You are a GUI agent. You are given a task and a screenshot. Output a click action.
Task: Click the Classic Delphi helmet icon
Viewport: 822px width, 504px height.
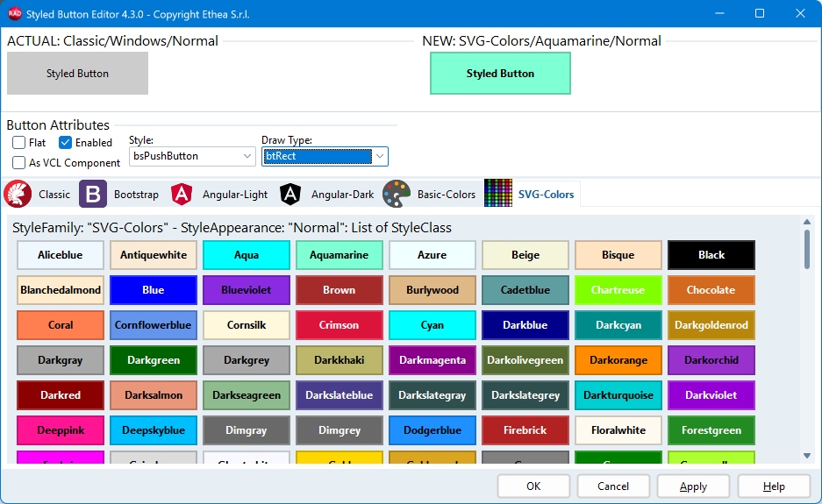point(18,194)
